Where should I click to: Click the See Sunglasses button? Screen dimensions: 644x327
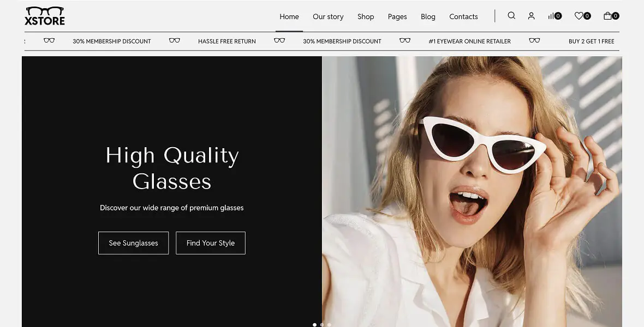[133, 243]
